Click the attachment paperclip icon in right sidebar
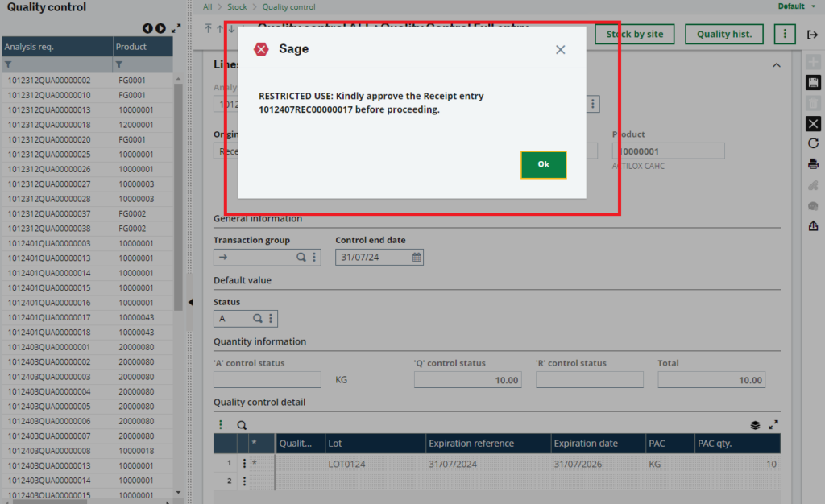This screenshot has width=825, height=504. pyautogui.click(x=813, y=185)
